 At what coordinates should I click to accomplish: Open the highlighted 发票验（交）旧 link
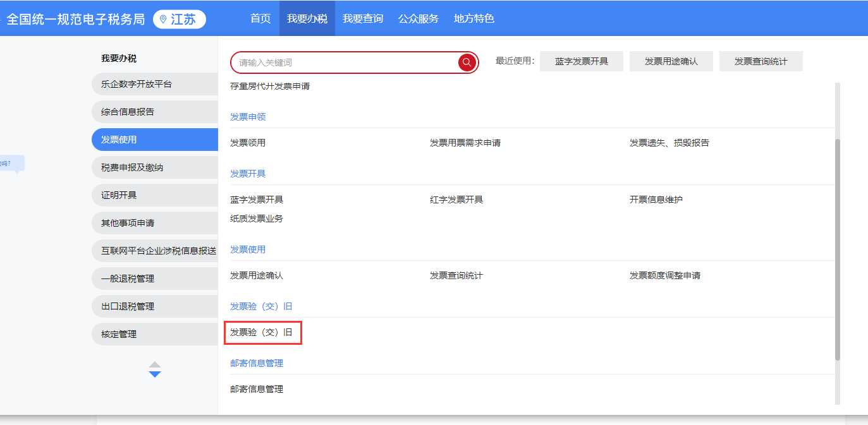pos(261,332)
